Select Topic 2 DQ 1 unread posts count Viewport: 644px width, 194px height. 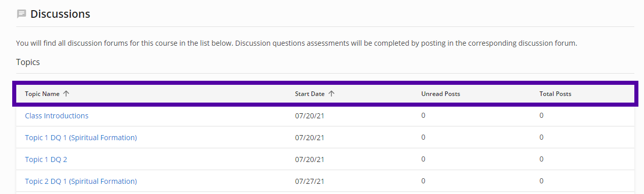[x=423, y=181]
